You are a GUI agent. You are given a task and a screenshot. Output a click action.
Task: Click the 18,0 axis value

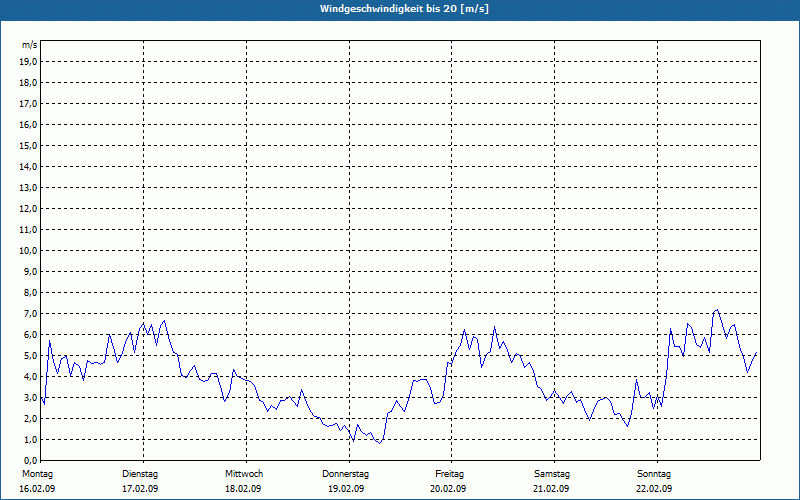pos(29,83)
